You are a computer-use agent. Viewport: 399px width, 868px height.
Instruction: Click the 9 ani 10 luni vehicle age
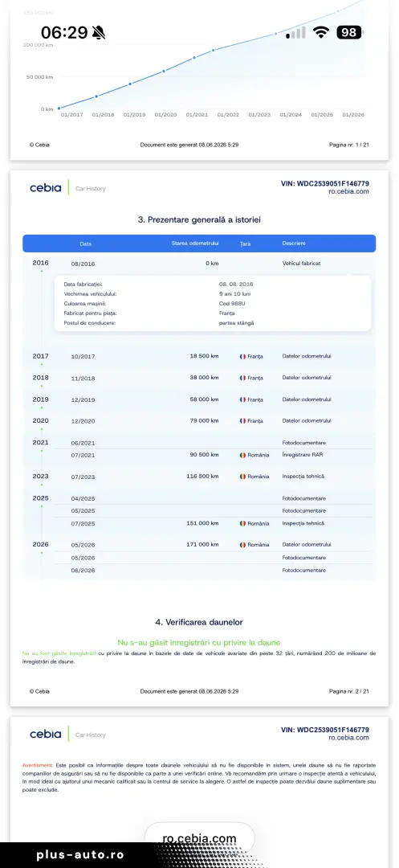(x=236, y=294)
